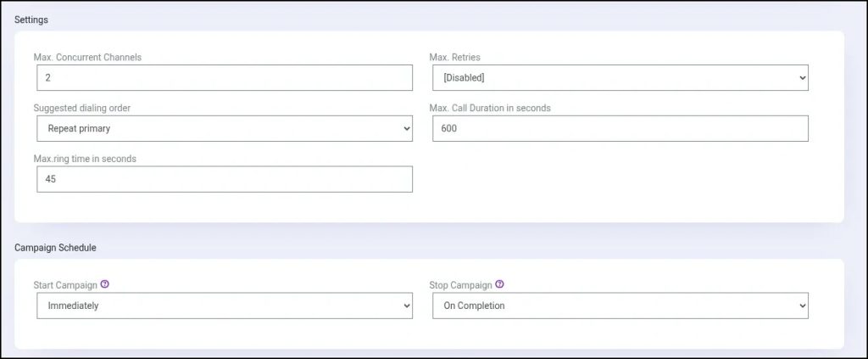Click the Suggested dialing order label
The image size is (868, 359).
coord(81,109)
